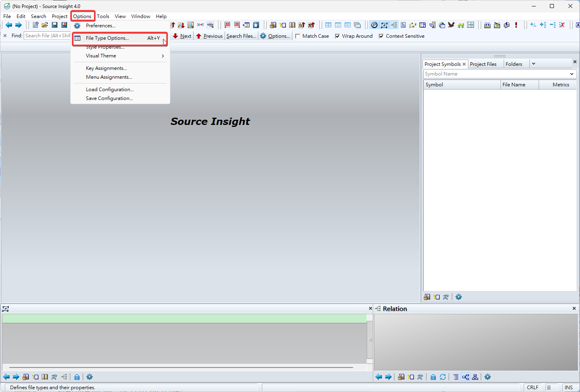Click the cascade windows toolbar icon
Image resolution: width=580 pixels, height=392 pixels.
pos(357,25)
